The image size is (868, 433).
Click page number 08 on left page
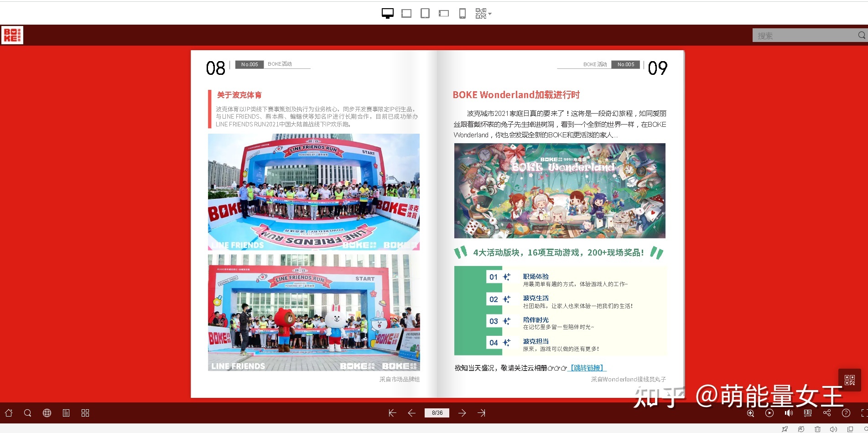coord(215,68)
